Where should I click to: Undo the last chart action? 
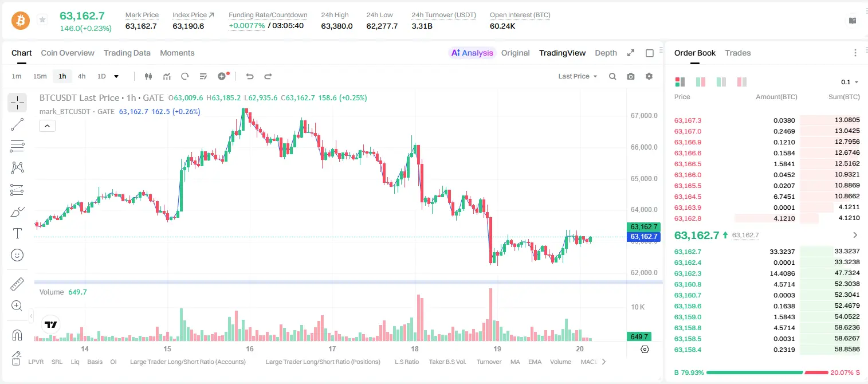point(249,76)
